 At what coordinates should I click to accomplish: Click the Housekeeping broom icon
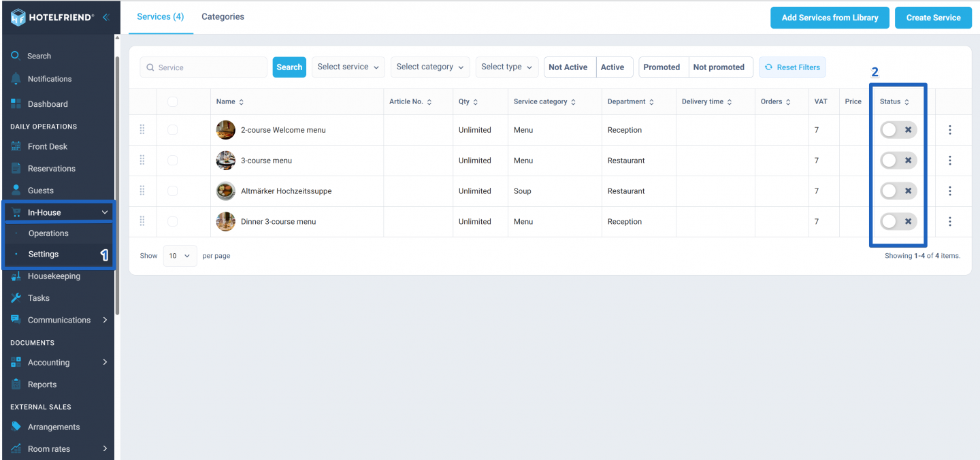pos(16,276)
